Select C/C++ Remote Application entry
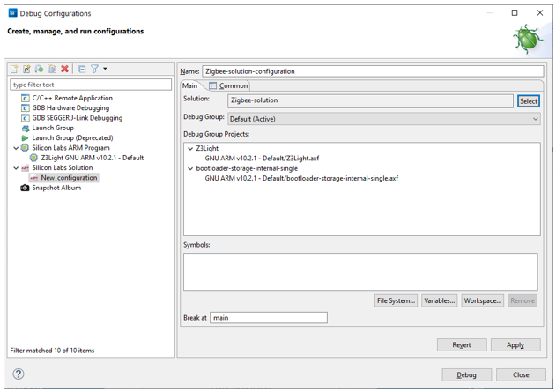This screenshot has width=556, height=392. [x=72, y=98]
